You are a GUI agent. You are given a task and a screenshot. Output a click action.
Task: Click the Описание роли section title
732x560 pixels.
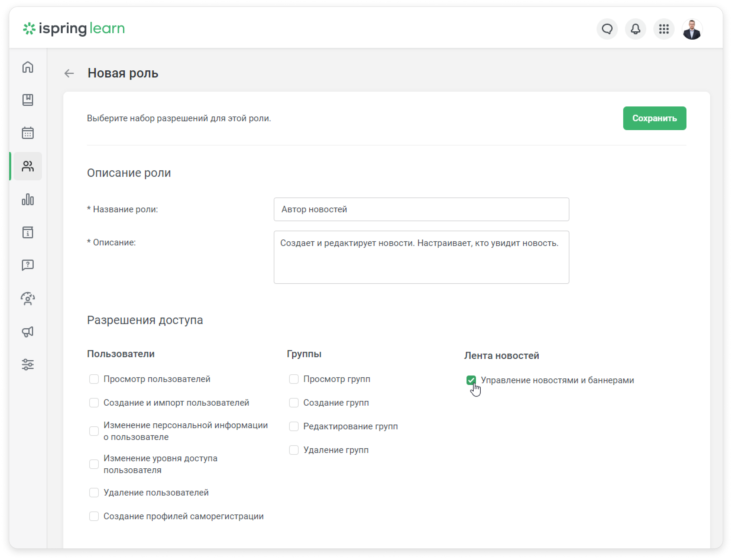[x=129, y=173]
